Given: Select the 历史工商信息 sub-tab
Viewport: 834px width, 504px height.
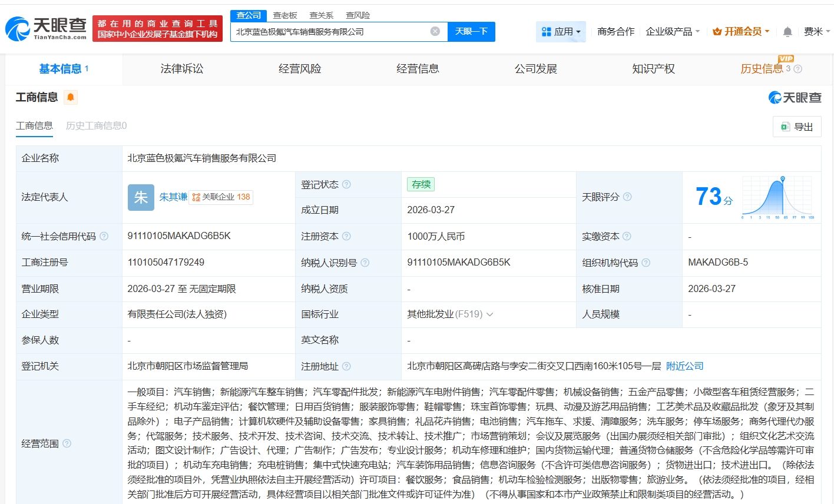Looking at the screenshot, I should (96, 125).
